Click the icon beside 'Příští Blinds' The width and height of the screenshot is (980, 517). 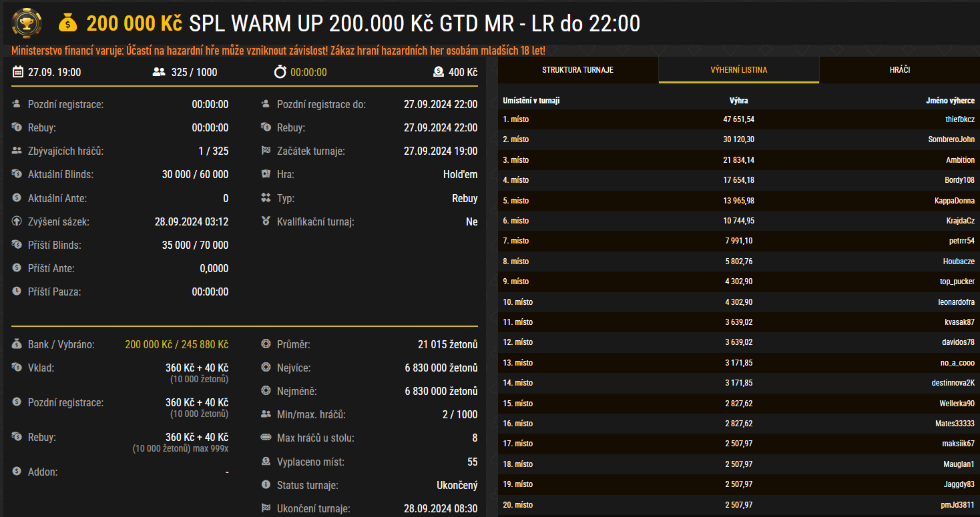(17, 245)
